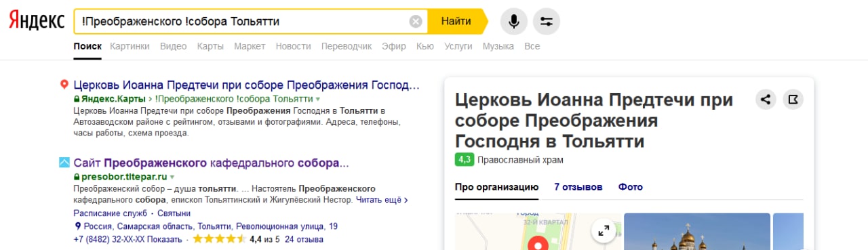The height and width of the screenshot is (250, 868).
Task: Switch to the Видео search tab
Action: coord(174,46)
